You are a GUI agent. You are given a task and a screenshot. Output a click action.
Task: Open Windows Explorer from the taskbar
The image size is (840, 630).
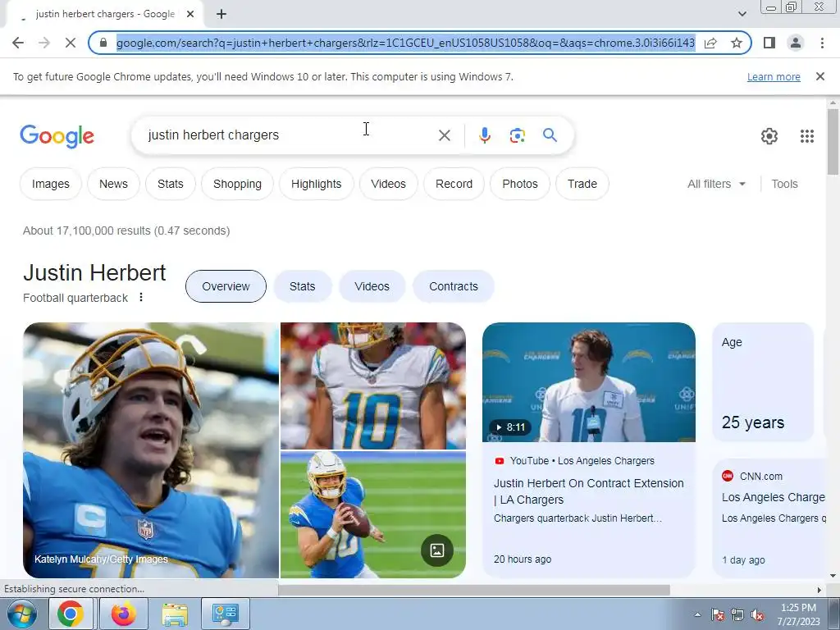coord(175,614)
